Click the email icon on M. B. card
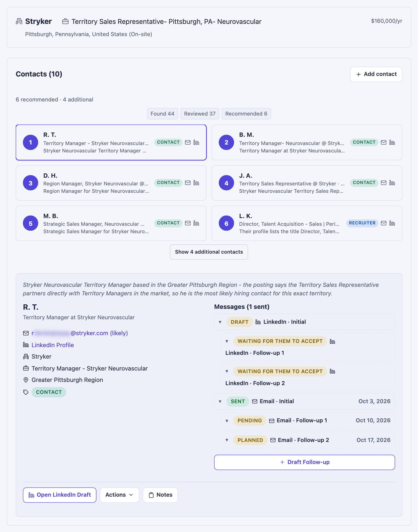418x532 pixels. (x=188, y=223)
